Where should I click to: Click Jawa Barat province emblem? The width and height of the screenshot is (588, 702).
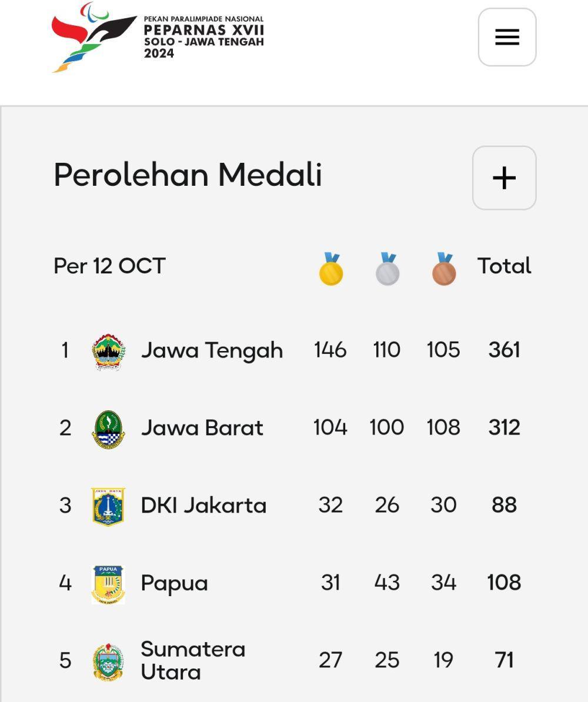(x=108, y=429)
